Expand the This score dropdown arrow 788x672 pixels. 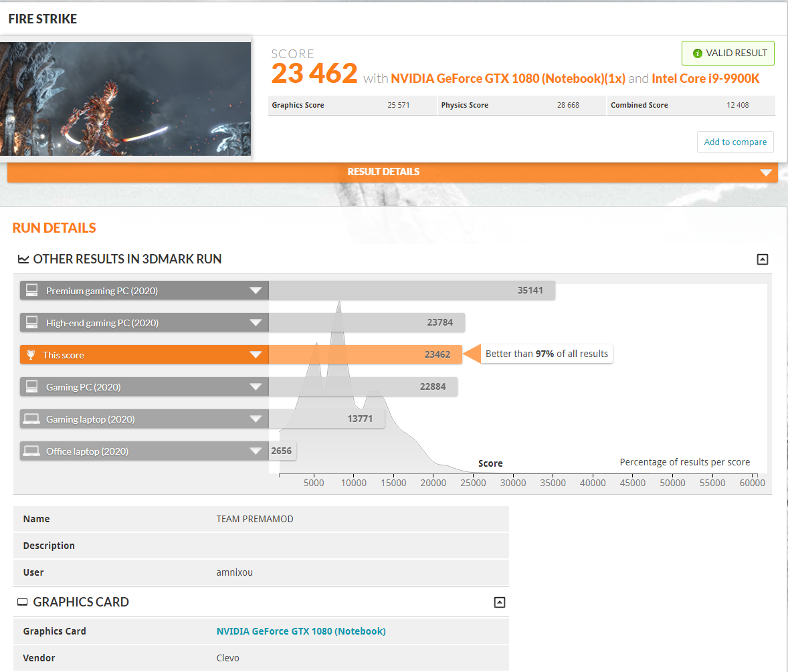pyautogui.click(x=256, y=355)
